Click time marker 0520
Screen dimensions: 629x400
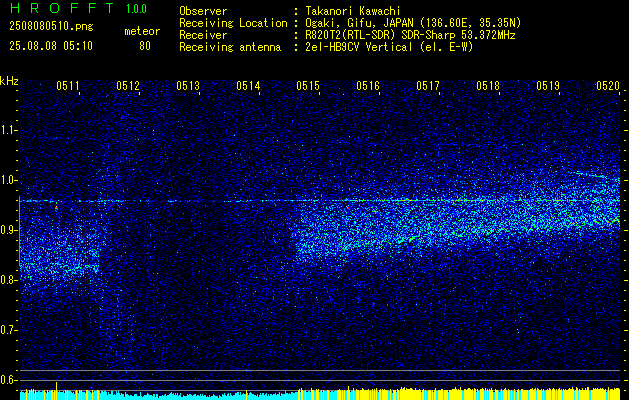tap(608, 85)
